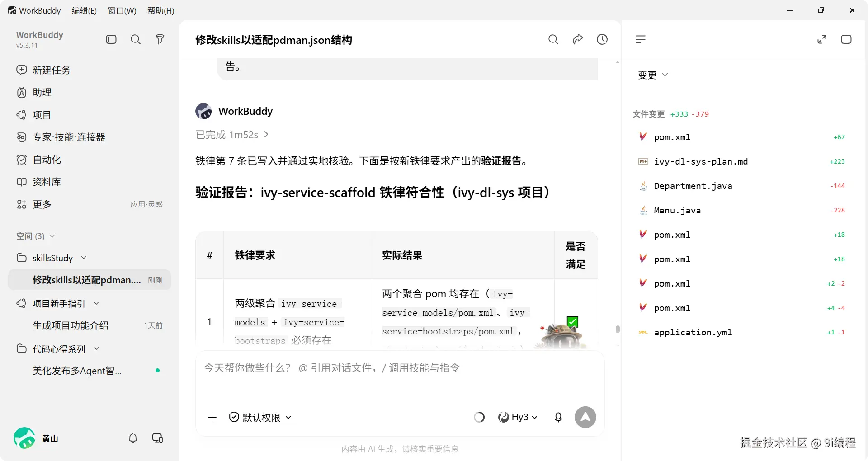
Task: Open notifications bell
Action: pos(133,438)
